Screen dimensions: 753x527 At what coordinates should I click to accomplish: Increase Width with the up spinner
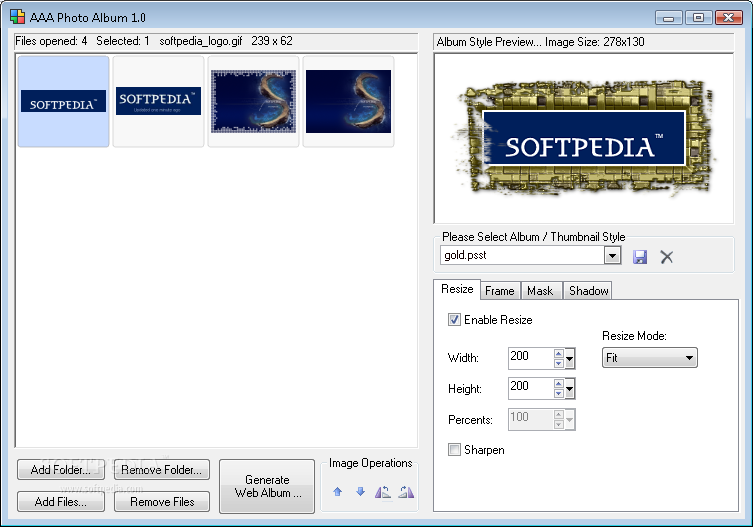[559, 354]
